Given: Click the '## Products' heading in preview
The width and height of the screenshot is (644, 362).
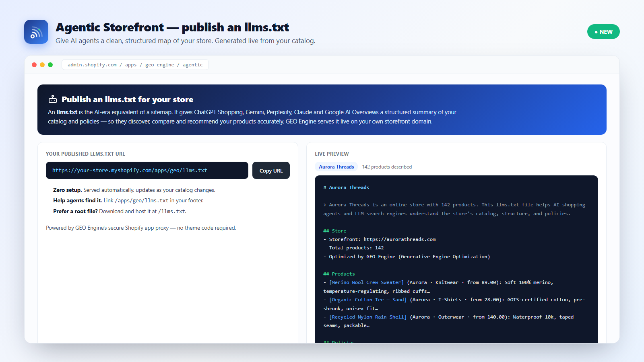Looking at the screenshot, I should click(x=339, y=274).
